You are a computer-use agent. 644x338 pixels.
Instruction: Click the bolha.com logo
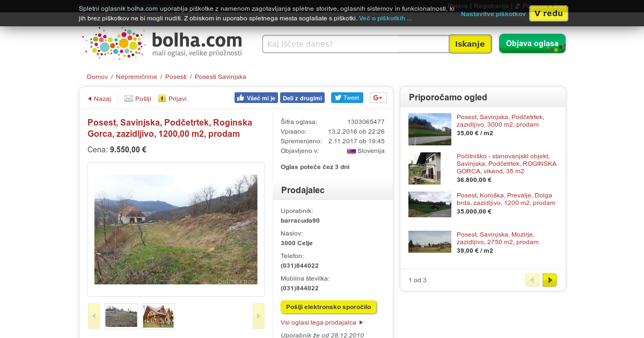pos(163,43)
